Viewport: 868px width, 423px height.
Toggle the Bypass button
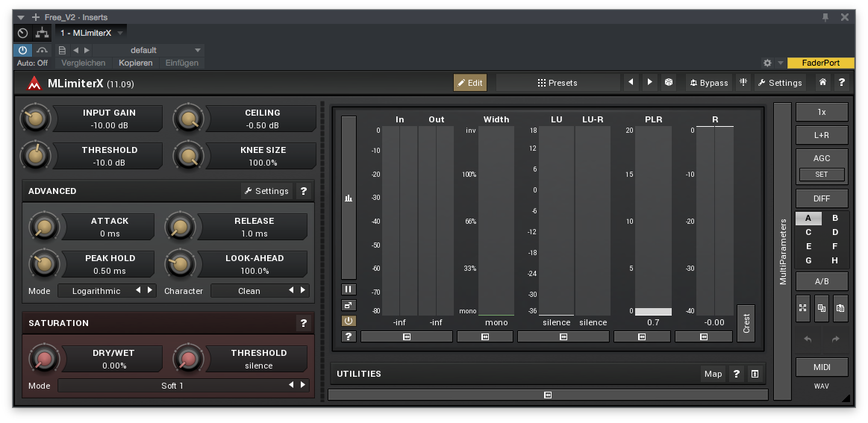[709, 83]
